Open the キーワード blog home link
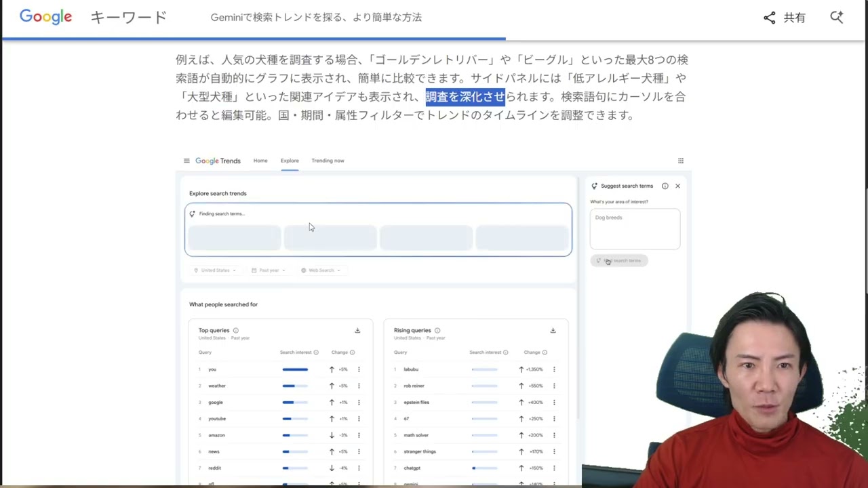868x488 pixels. click(x=128, y=18)
